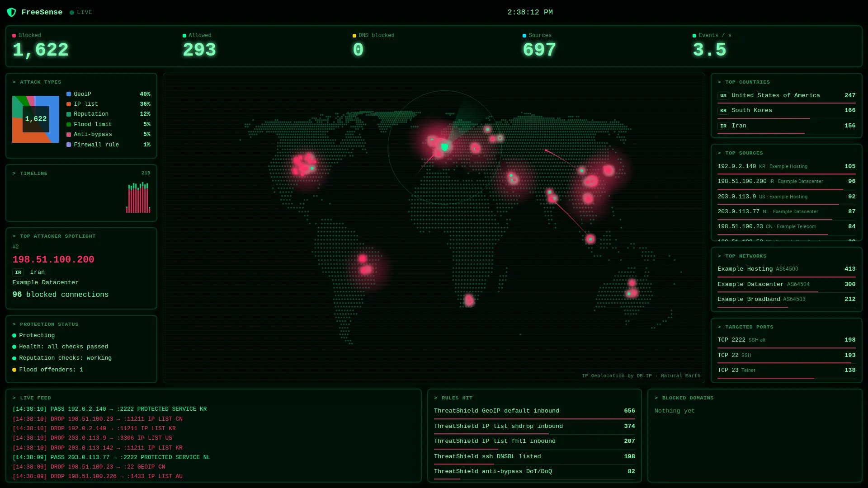Click the Anti-bypass legend swatch
This screenshot has height=488, width=868.
(x=69, y=135)
